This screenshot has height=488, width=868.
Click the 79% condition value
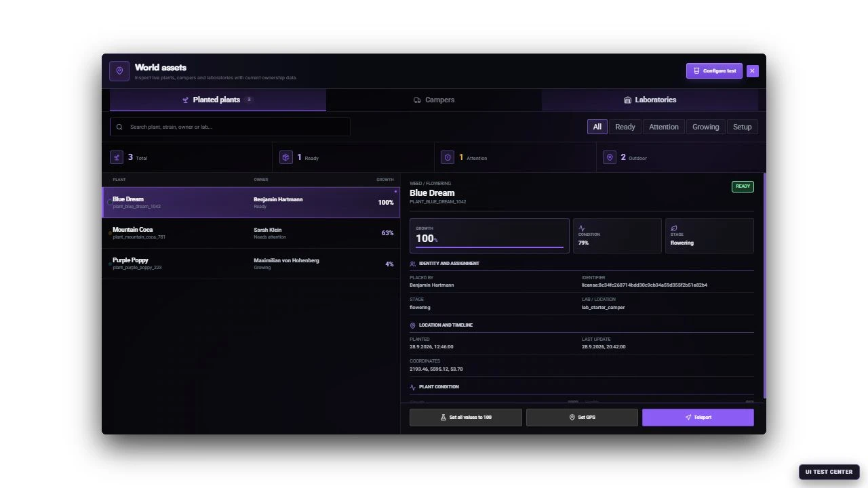(583, 243)
